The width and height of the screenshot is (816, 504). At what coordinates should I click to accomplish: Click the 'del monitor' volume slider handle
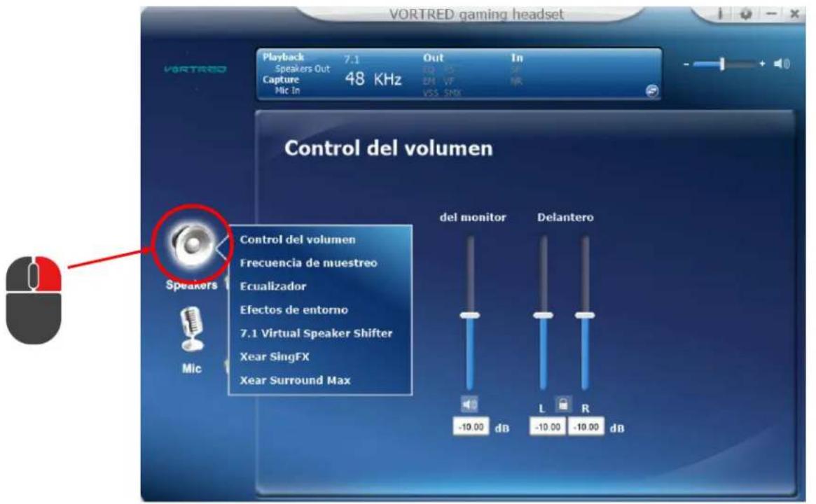469,315
